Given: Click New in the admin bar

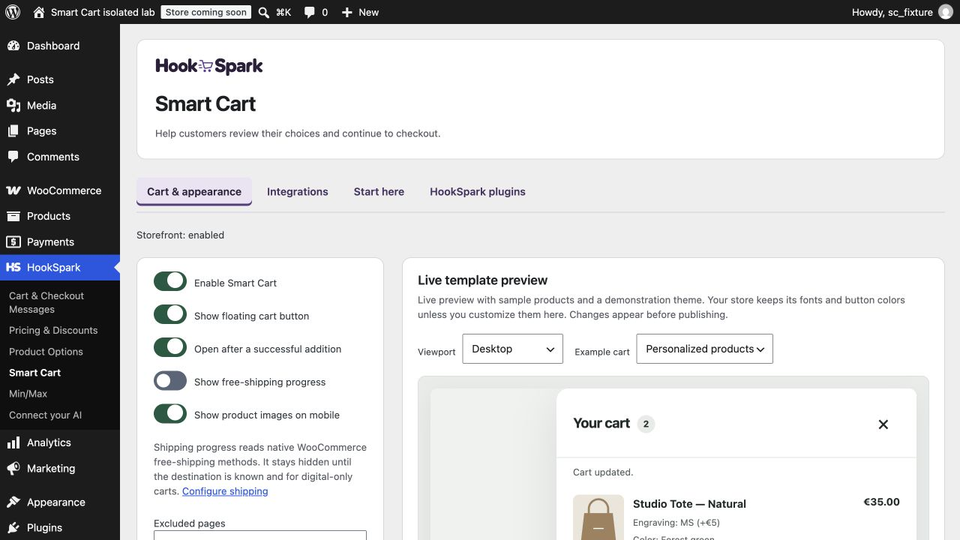Looking at the screenshot, I should tap(369, 12).
